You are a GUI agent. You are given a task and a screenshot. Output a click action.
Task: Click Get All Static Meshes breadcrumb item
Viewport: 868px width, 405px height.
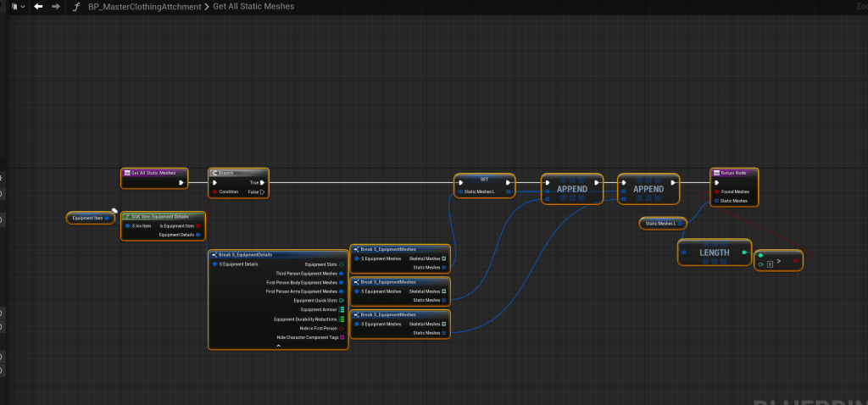[253, 6]
